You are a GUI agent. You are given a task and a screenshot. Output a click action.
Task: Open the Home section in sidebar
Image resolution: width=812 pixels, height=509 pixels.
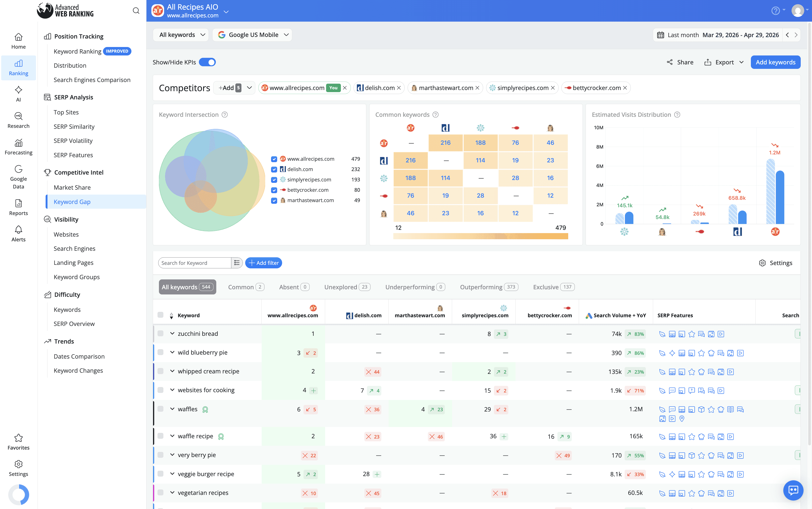point(18,41)
